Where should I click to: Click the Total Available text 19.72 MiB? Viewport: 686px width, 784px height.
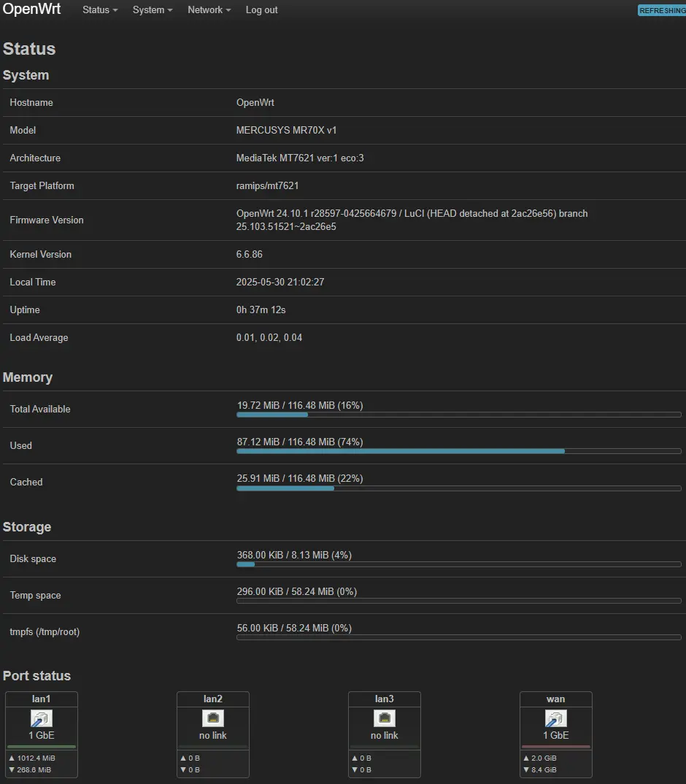(x=258, y=405)
